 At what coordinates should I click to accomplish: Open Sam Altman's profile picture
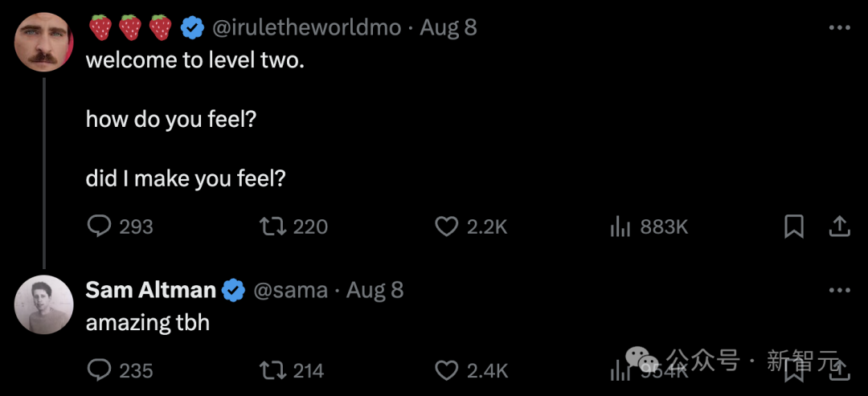coord(43,304)
